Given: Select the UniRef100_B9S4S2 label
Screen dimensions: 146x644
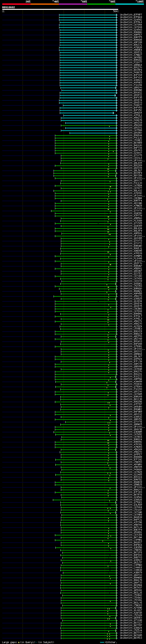Looking at the screenshot, I should tap(131, 93).
